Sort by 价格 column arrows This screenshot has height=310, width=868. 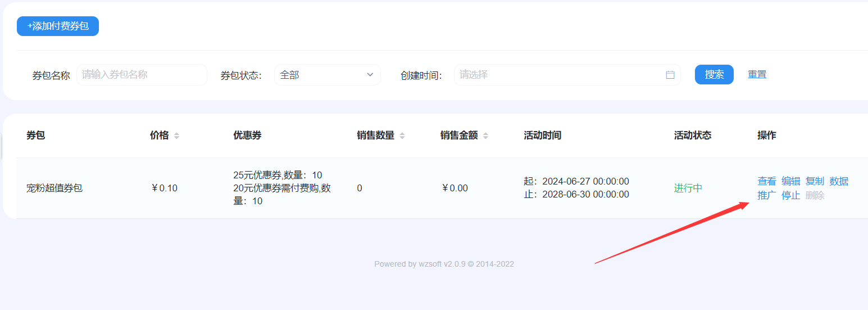point(176,136)
